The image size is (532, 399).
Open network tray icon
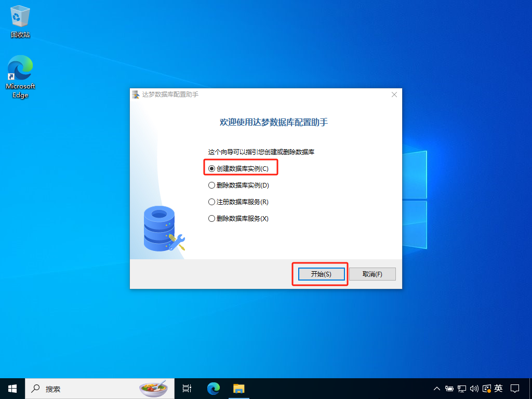coord(462,389)
